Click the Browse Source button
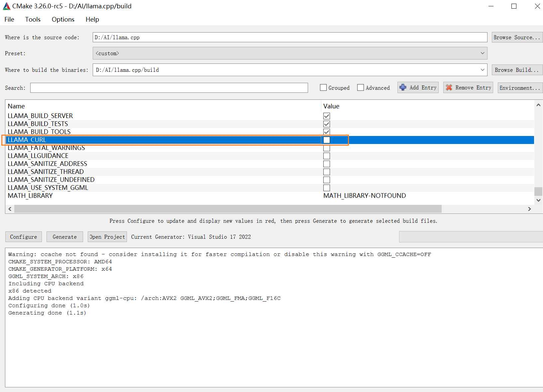 pos(517,37)
